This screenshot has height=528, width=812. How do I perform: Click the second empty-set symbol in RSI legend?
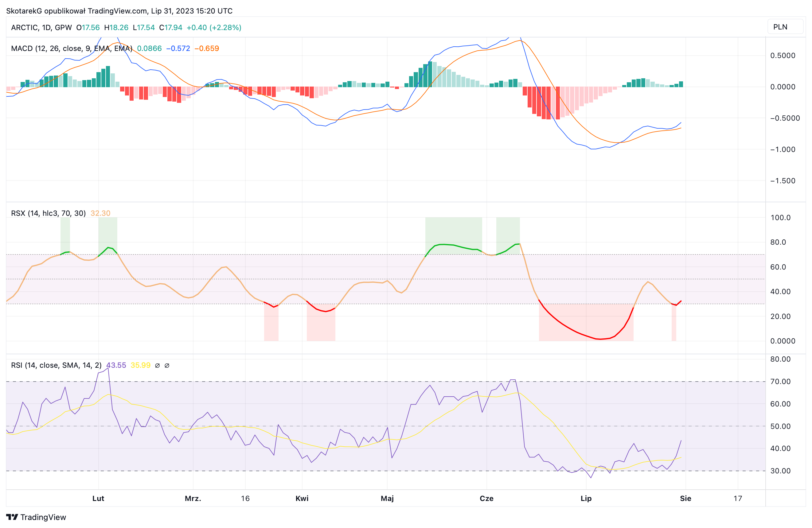(167, 366)
